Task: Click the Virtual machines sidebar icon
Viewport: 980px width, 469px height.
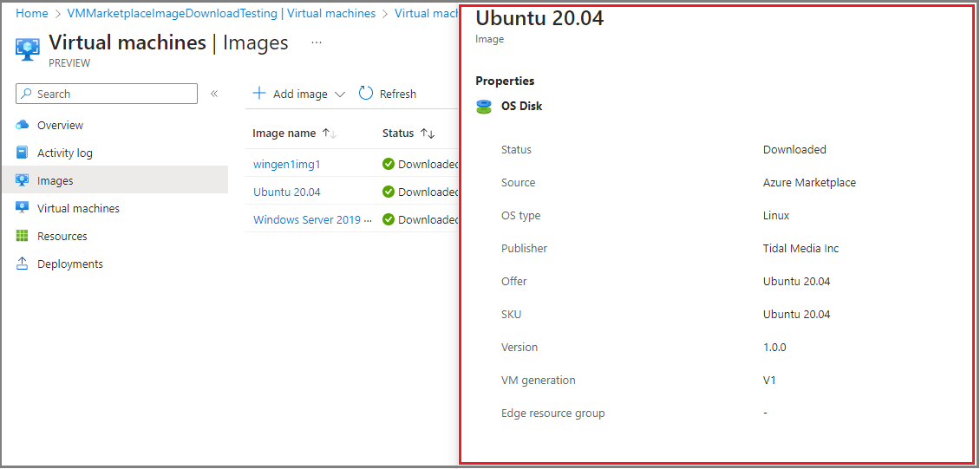Action: 23,208
